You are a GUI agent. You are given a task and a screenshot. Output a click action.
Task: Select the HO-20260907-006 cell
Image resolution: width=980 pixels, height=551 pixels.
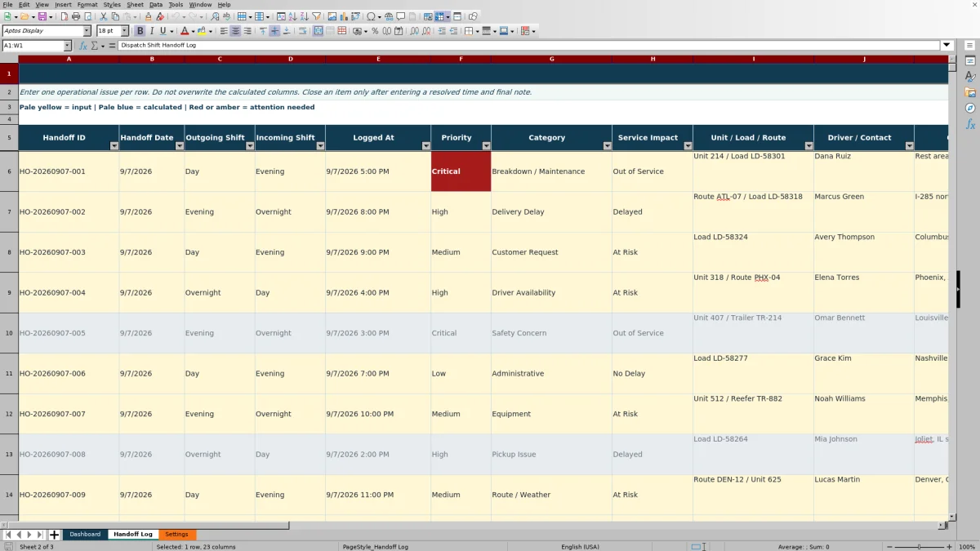69,373
